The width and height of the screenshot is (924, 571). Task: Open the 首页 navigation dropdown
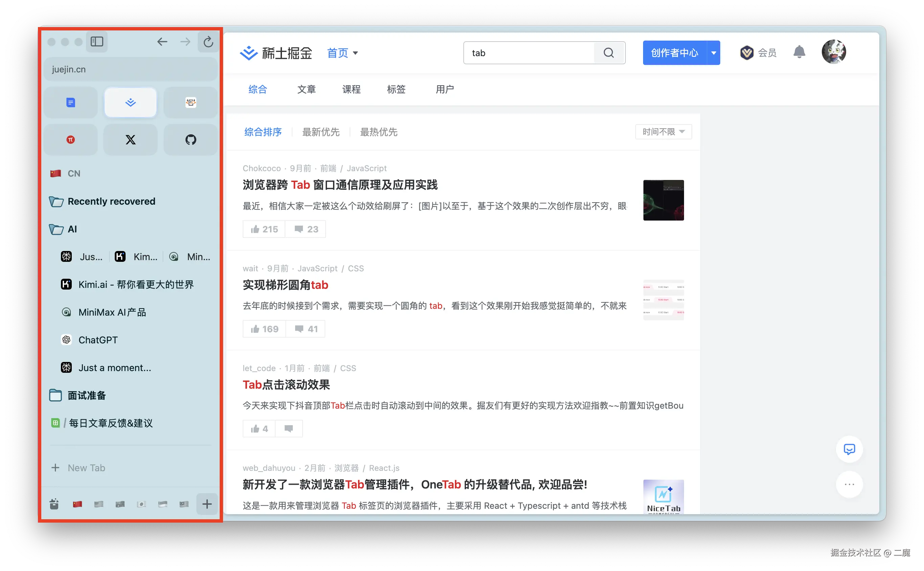point(342,53)
